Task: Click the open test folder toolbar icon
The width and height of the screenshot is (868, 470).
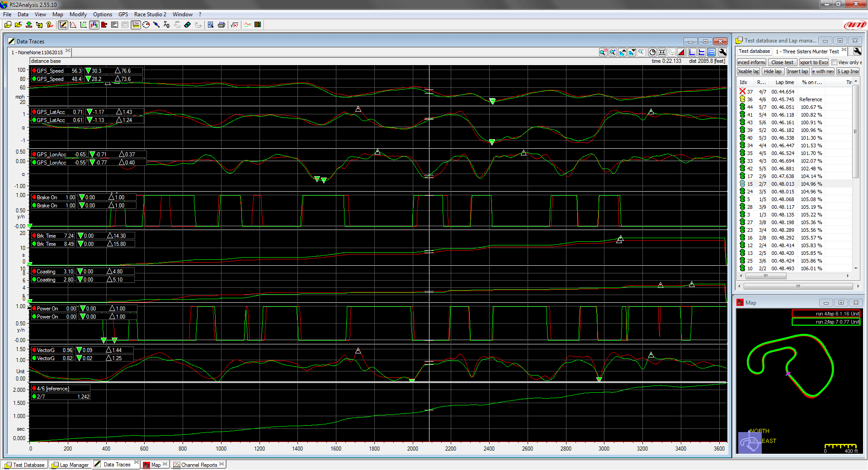Action: [18, 25]
